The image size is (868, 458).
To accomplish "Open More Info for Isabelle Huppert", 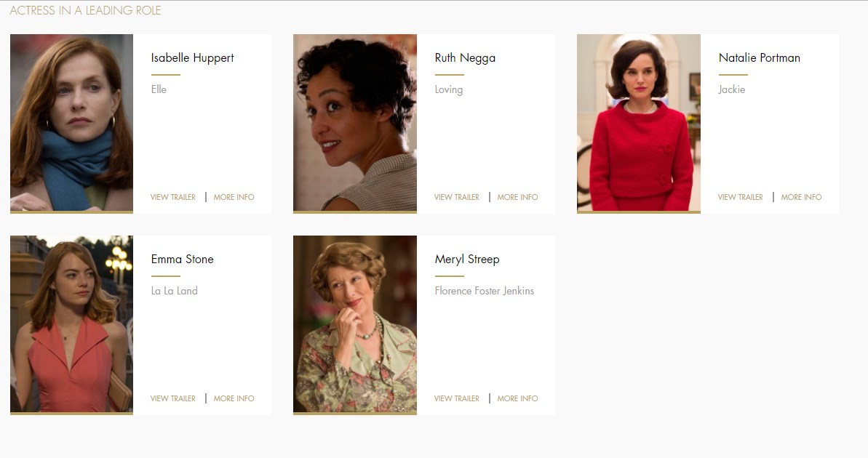I will (234, 197).
